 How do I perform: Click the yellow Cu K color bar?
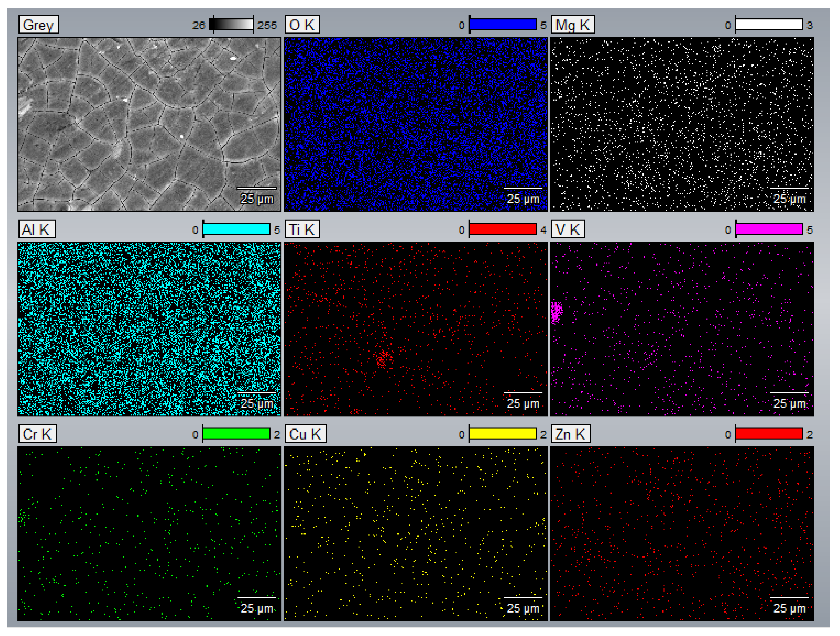pos(502,434)
